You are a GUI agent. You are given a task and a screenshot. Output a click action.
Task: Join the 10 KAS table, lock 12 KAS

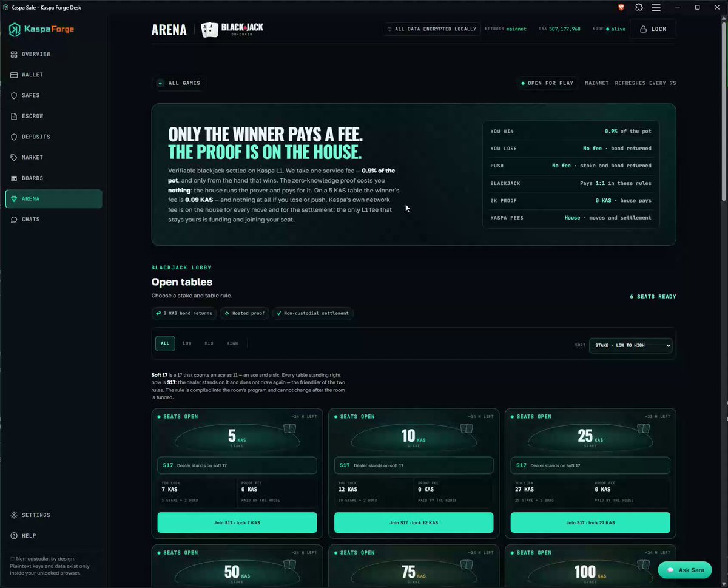coord(414,522)
